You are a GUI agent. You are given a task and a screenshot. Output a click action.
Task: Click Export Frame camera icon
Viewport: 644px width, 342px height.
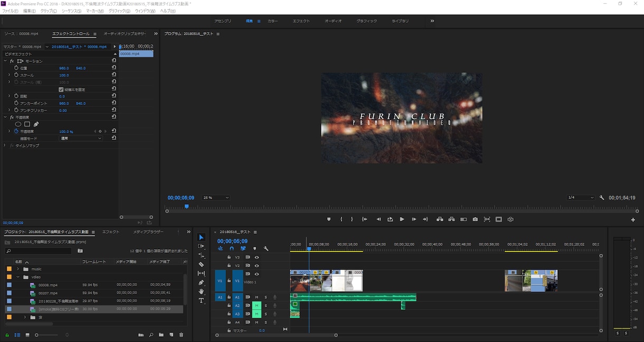(475, 219)
